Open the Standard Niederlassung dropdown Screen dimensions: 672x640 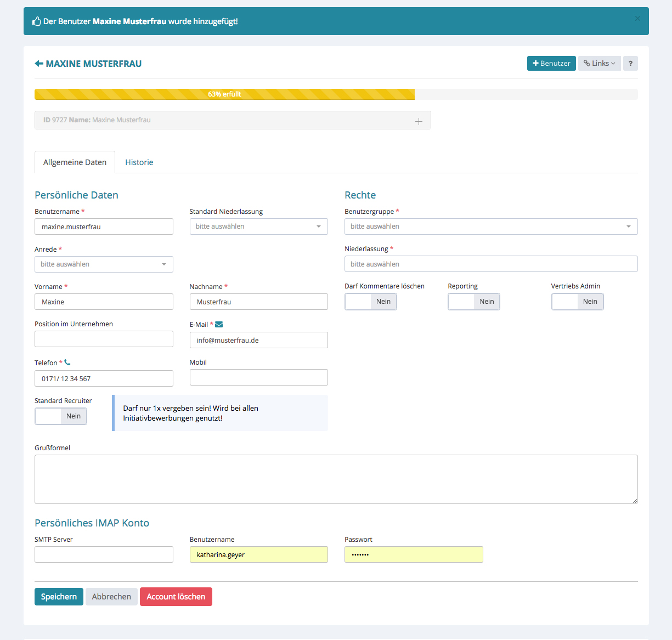[x=258, y=226]
